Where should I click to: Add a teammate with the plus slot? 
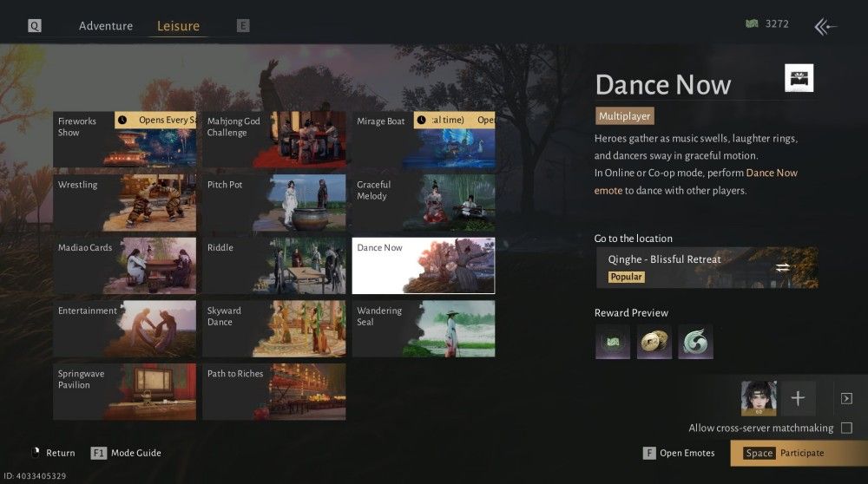click(x=798, y=398)
